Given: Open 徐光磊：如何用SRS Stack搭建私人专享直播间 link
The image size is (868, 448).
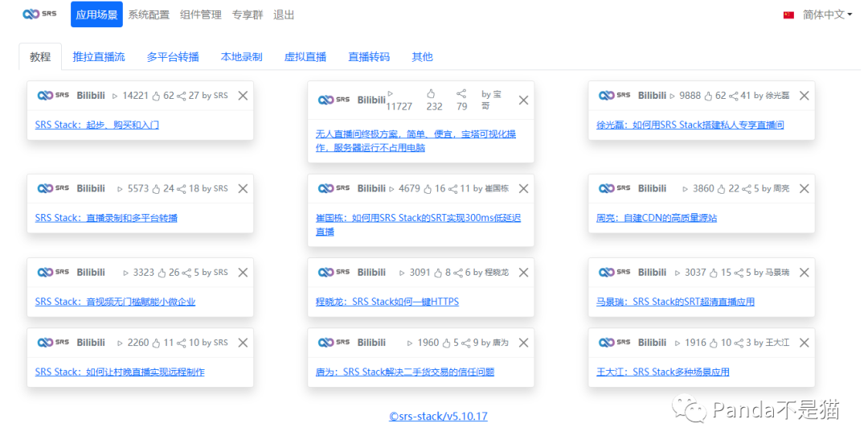Looking at the screenshot, I should pyautogui.click(x=690, y=125).
